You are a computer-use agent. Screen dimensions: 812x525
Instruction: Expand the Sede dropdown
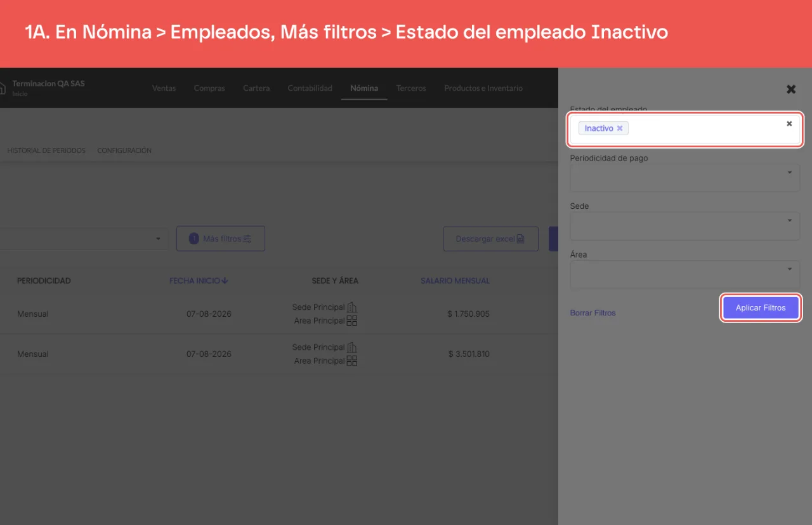(x=685, y=226)
